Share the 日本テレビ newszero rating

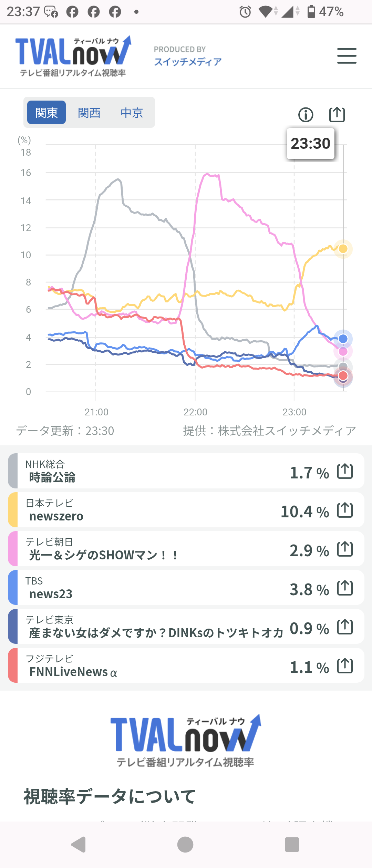pyautogui.click(x=345, y=510)
